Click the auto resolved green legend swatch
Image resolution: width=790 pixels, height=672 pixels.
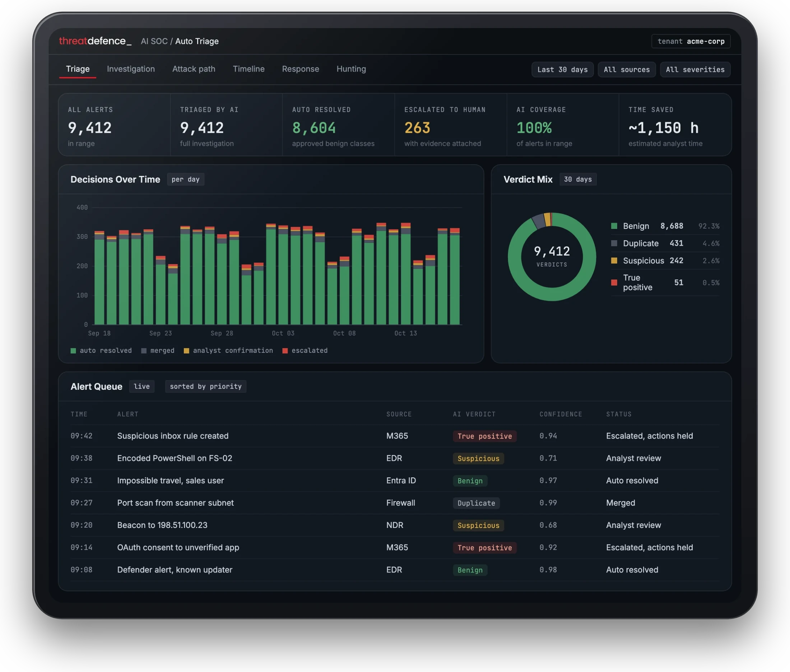(x=73, y=350)
